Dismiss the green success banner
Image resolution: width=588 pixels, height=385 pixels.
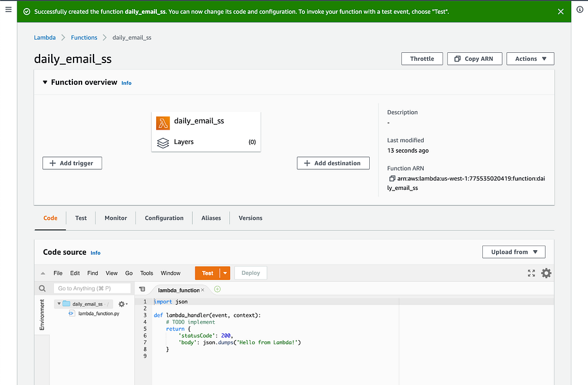pyautogui.click(x=560, y=11)
